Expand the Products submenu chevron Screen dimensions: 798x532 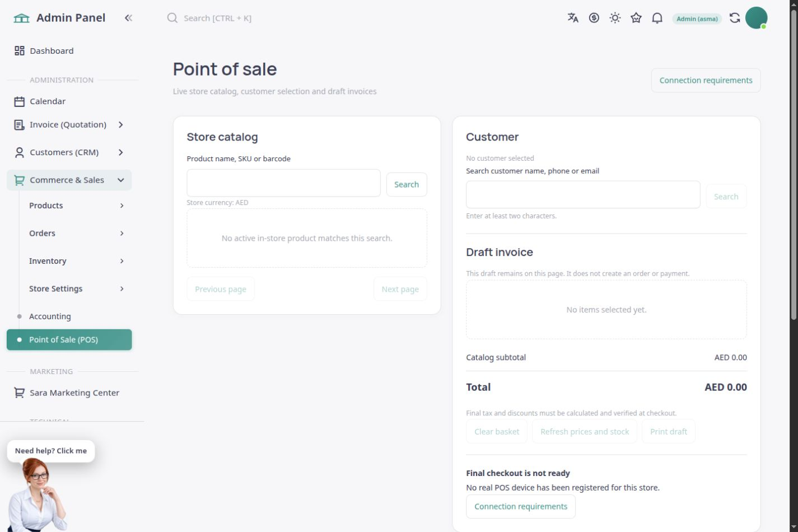[122, 206]
